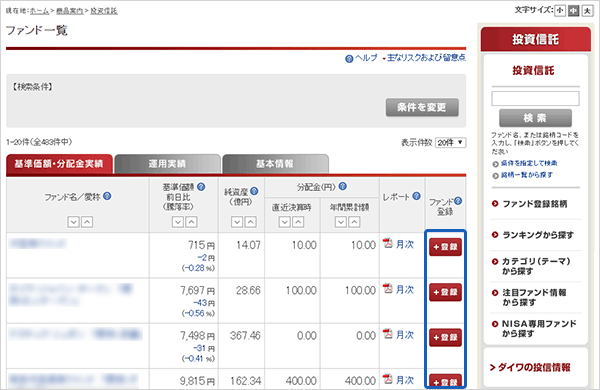The image size is (600, 390).
Task: Go to ホーム breadcrumb link
Action: point(39,11)
